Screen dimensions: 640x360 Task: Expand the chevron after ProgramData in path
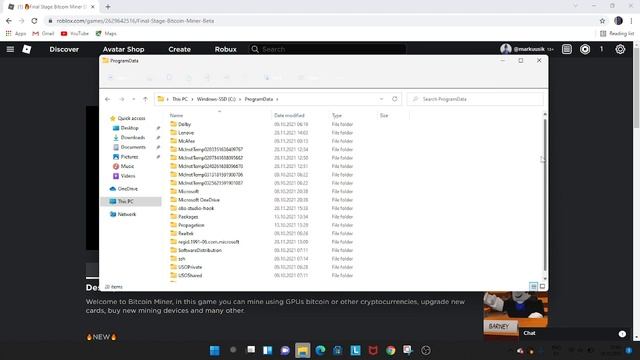click(x=277, y=99)
